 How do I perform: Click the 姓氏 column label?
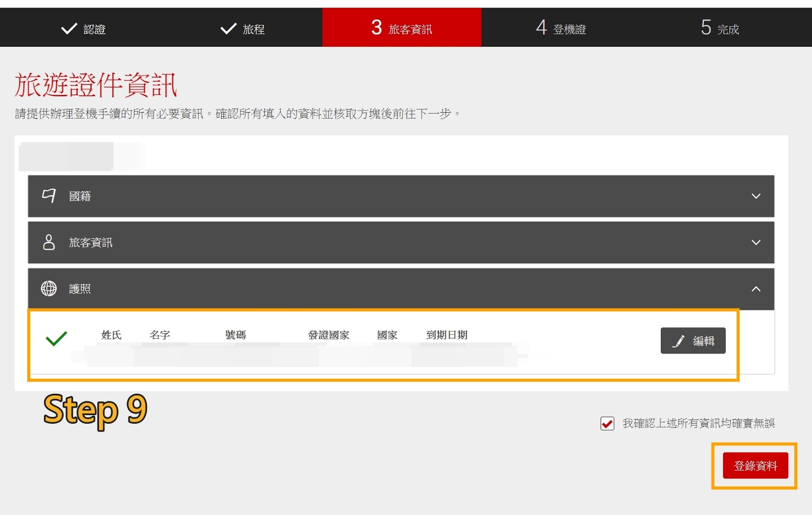click(x=111, y=335)
